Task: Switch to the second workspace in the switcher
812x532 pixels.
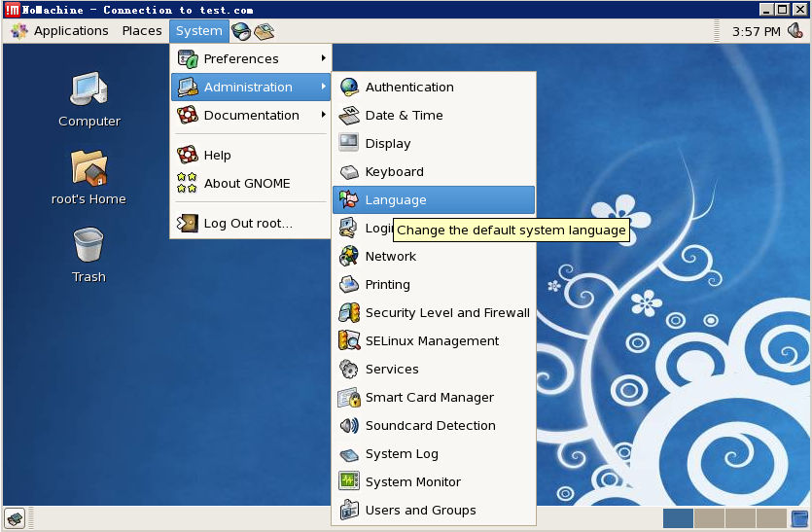Action: coord(709,518)
